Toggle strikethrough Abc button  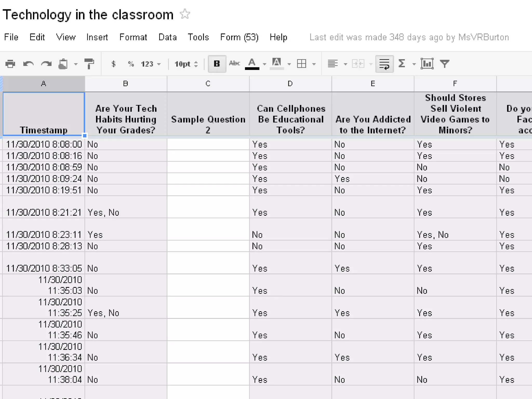pos(234,63)
